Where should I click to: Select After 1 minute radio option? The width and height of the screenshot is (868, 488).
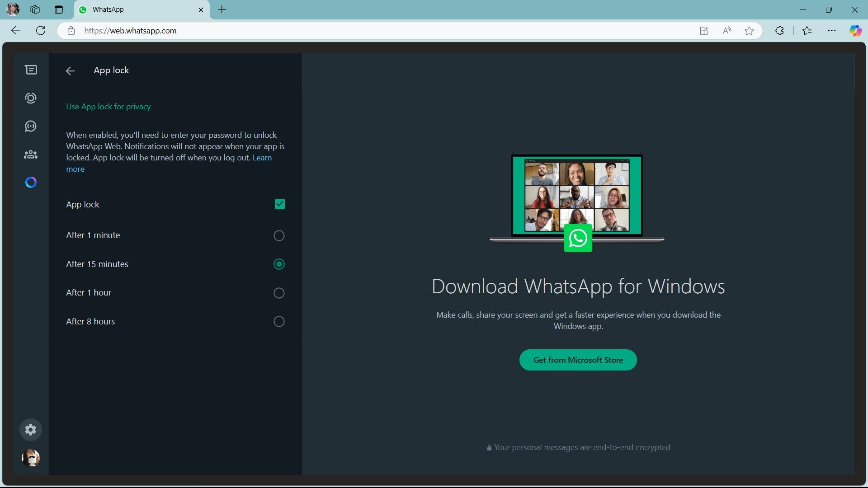point(279,235)
